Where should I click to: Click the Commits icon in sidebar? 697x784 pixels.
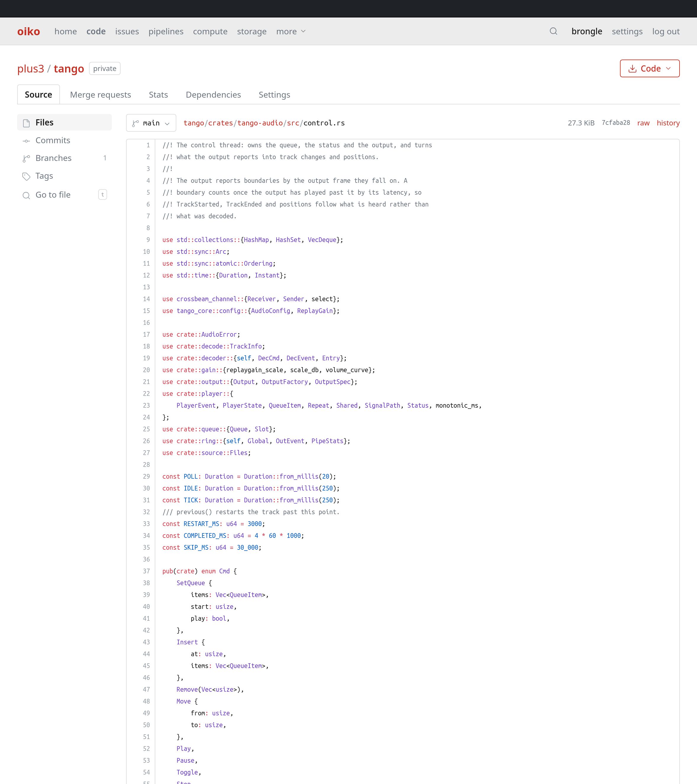(26, 141)
